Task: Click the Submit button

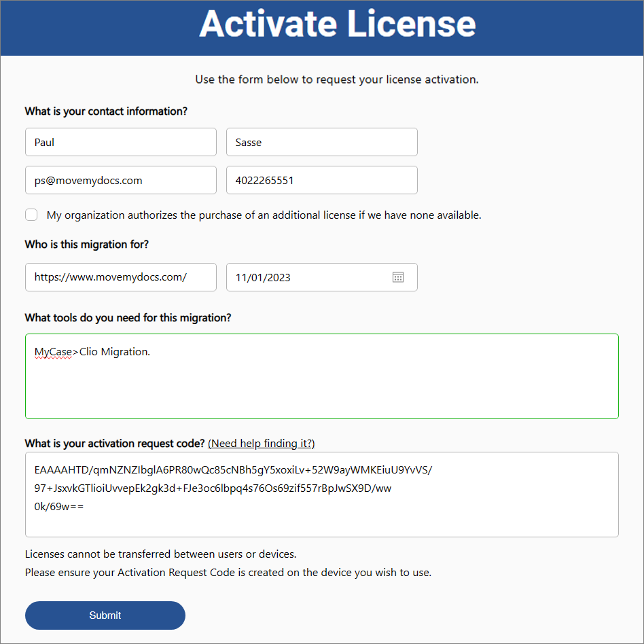Action: 105,615
